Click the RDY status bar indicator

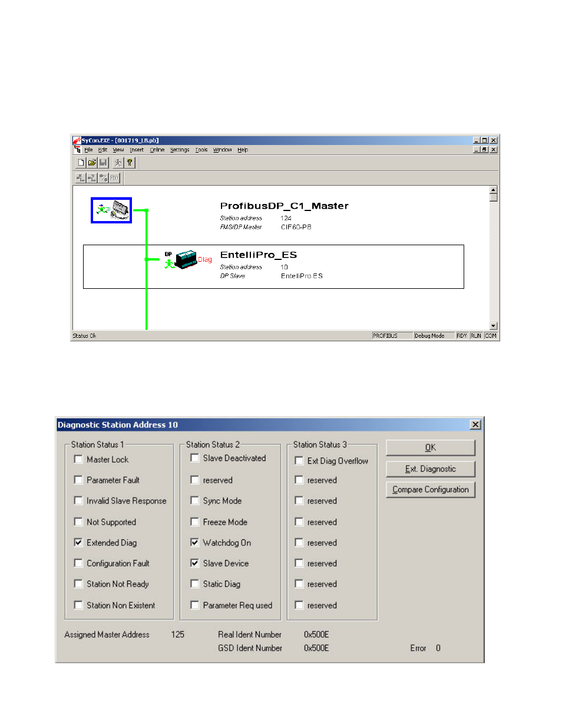(x=462, y=336)
